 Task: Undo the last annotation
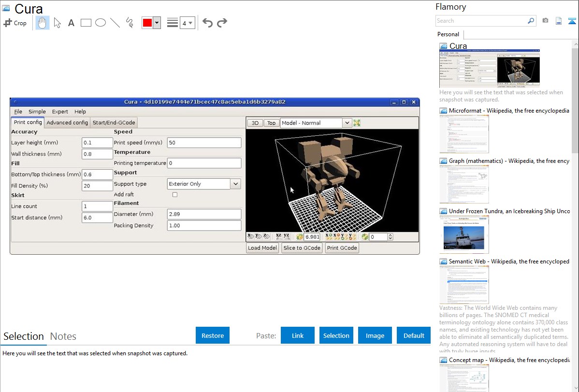tap(207, 23)
